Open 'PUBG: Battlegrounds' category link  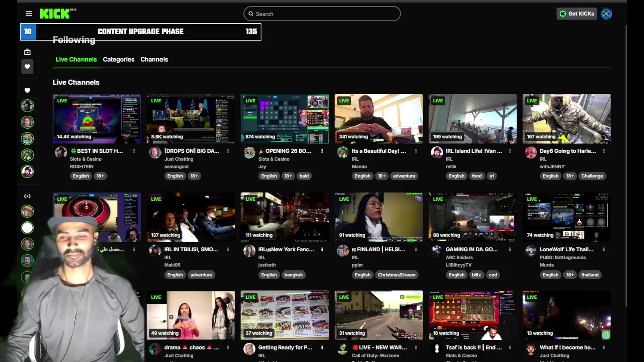tap(563, 257)
